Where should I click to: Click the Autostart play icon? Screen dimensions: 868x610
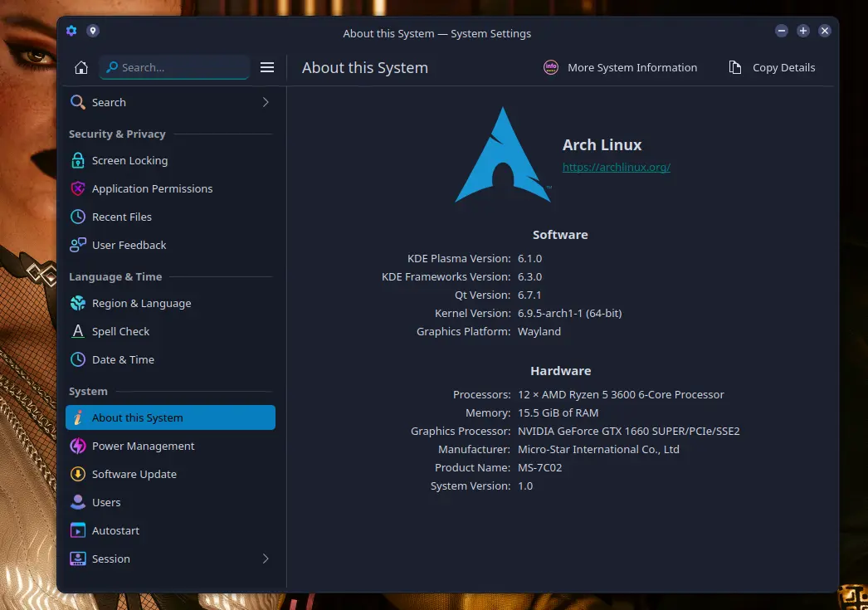[x=78, y=531]
